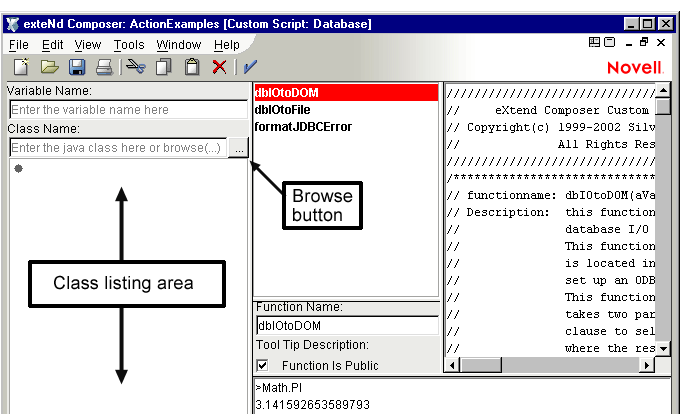Click the Variable Name input field
The image size is (681, 414).
coord(128,109)
